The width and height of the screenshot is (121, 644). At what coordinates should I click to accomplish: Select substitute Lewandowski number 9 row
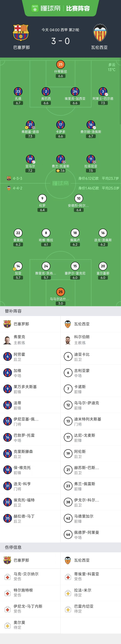click(x=30, y=389)
